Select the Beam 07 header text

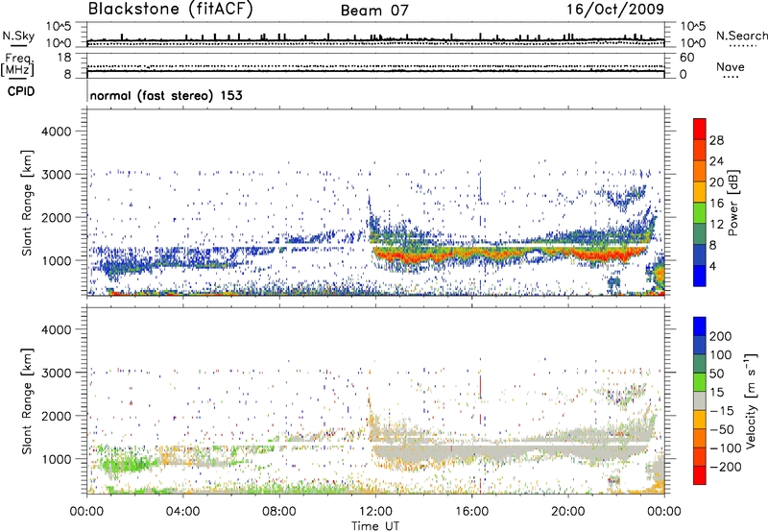(x=374, y=11)
